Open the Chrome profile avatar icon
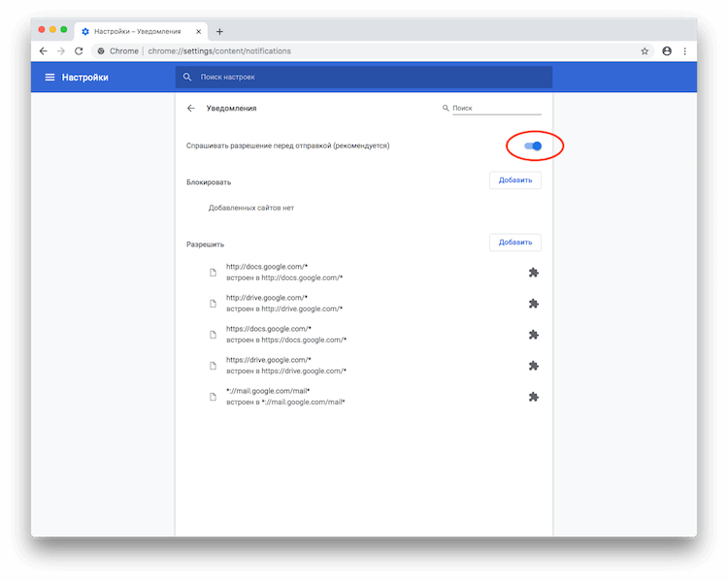This screenshot has width=728, height=581. point(667,50)
